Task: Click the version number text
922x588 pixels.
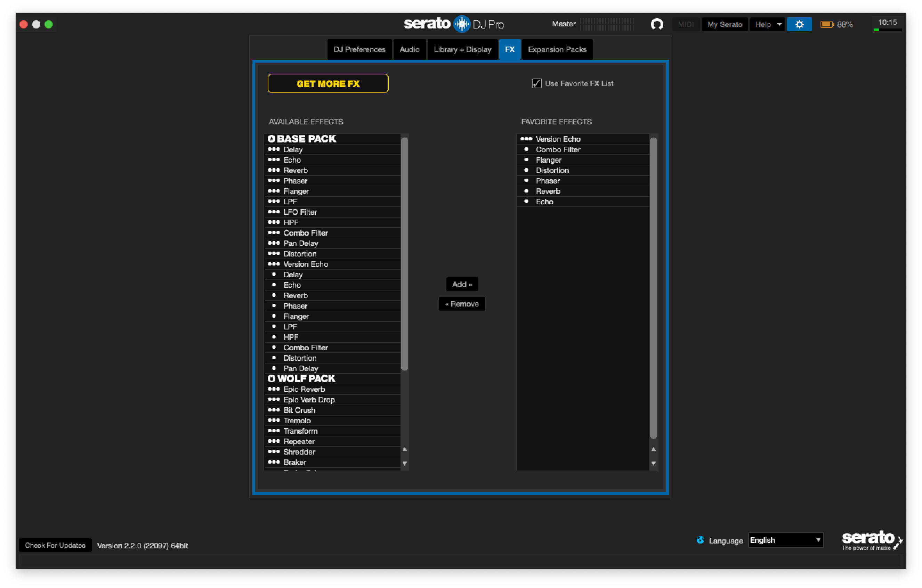Action: coord(143,546)
